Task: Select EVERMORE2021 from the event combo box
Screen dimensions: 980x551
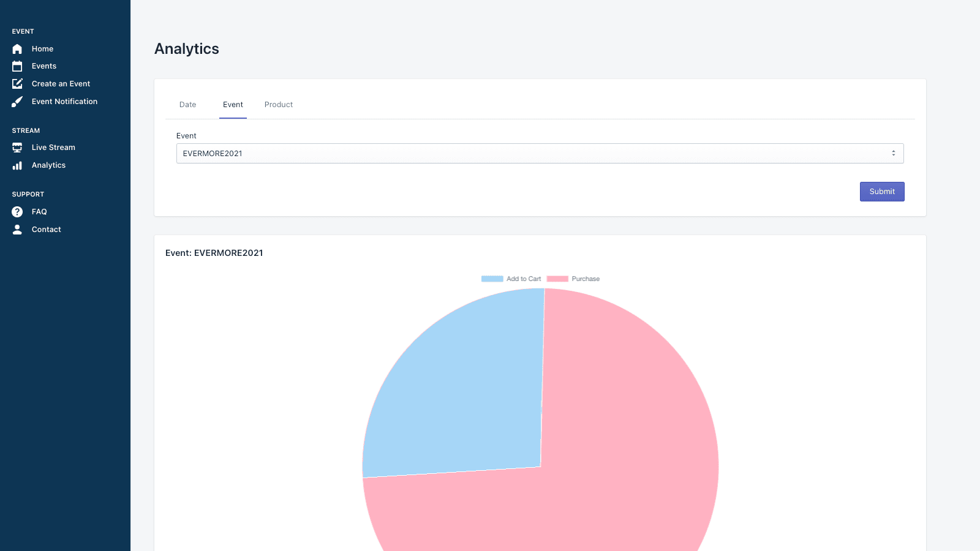Action: click(x=539, y=153)
